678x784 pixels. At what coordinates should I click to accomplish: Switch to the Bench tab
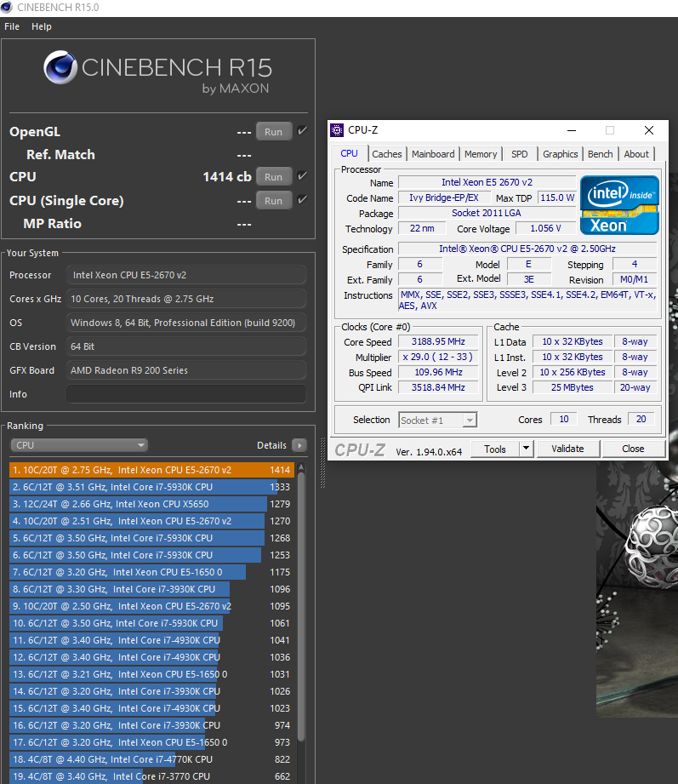600,154
